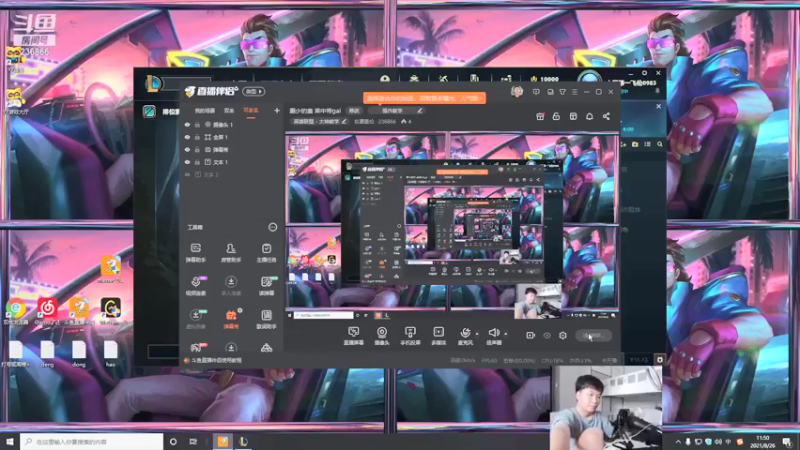Open the 歌词助手 tool
This screenshot has width=800, height=450.
click(x=266, y=319)
